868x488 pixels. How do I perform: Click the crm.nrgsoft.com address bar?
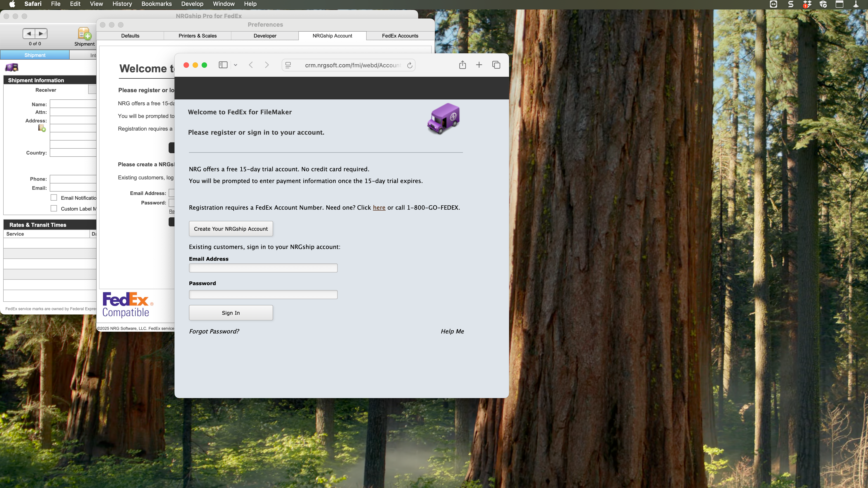point(348,65)
